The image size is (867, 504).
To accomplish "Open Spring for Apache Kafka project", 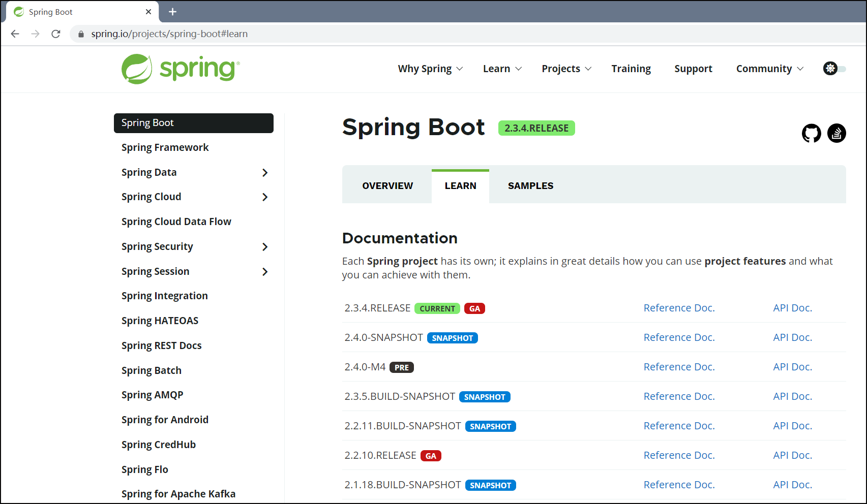I will (x=178, y=494).
